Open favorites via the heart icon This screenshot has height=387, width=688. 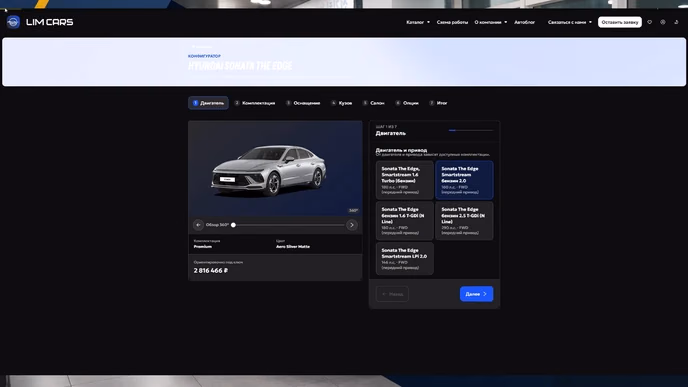tap(650, 22)
